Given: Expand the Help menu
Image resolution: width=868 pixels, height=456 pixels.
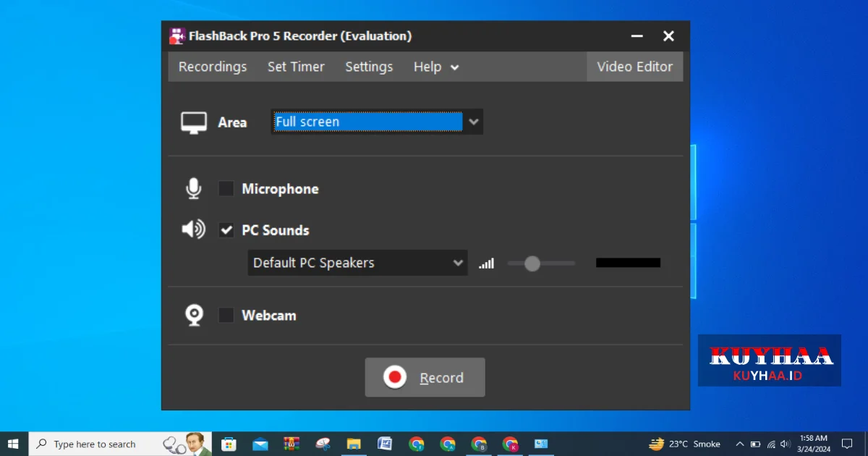Looking at the screenshot, I should point(435,67).
